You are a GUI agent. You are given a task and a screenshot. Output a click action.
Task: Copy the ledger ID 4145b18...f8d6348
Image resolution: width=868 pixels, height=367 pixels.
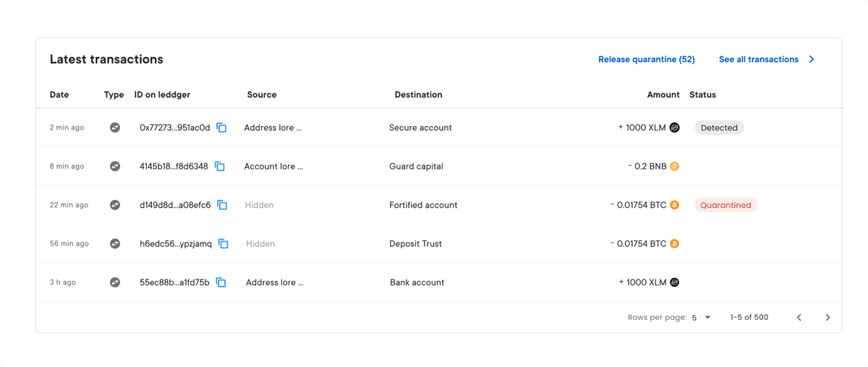[220, 166]
